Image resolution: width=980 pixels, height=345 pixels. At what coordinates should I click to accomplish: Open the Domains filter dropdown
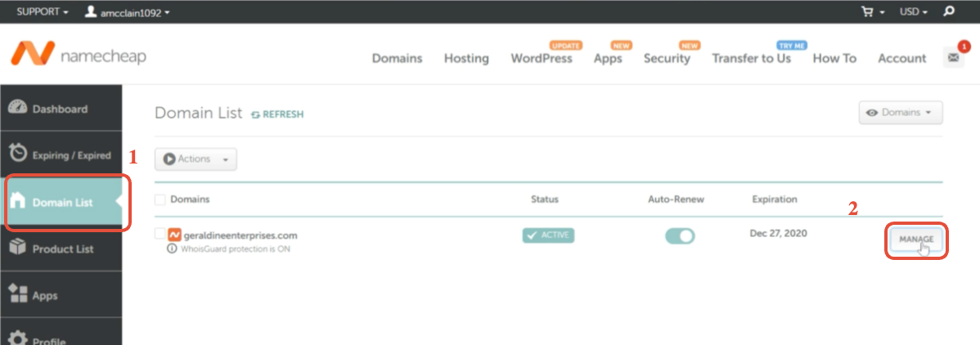click(x=900, y=113)
